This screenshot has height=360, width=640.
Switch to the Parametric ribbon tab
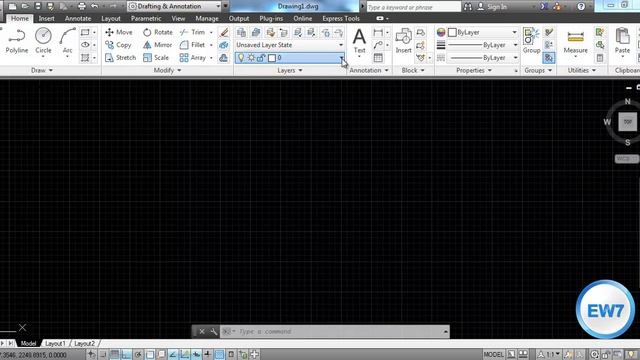coord(146,18)
